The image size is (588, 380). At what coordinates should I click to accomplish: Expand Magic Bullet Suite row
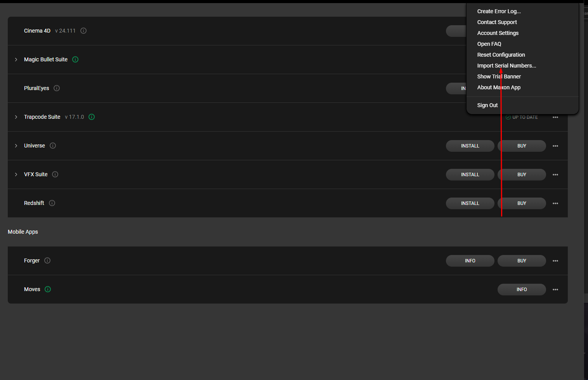(16, 59)
